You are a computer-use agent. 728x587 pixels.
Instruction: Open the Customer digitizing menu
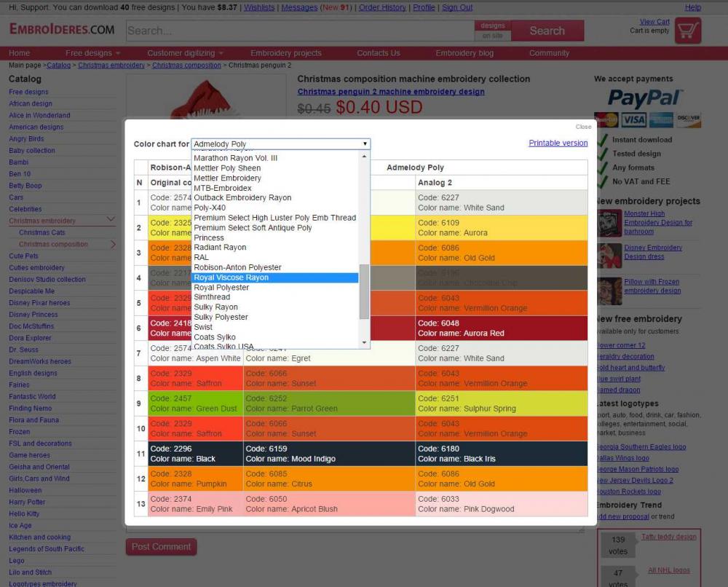pyautogui.click(x=185, y=53)
